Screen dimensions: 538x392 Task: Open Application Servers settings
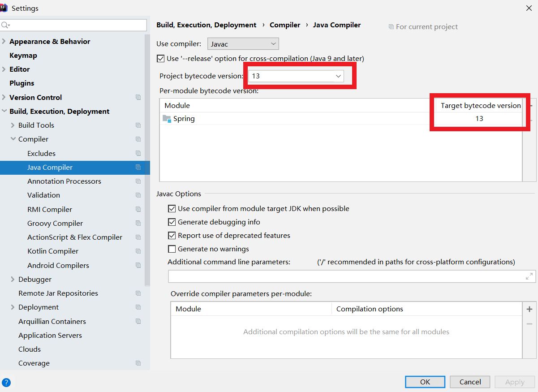pos(50,335)
